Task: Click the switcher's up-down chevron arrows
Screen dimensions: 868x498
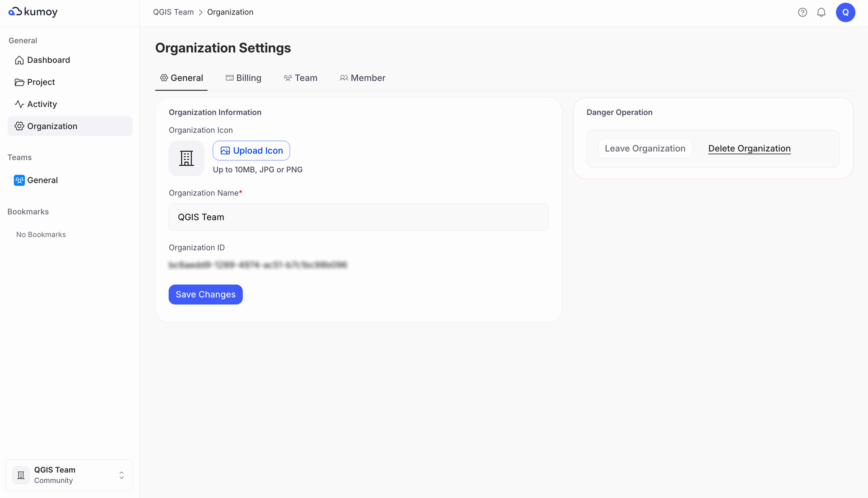Action: coord(122,475)
